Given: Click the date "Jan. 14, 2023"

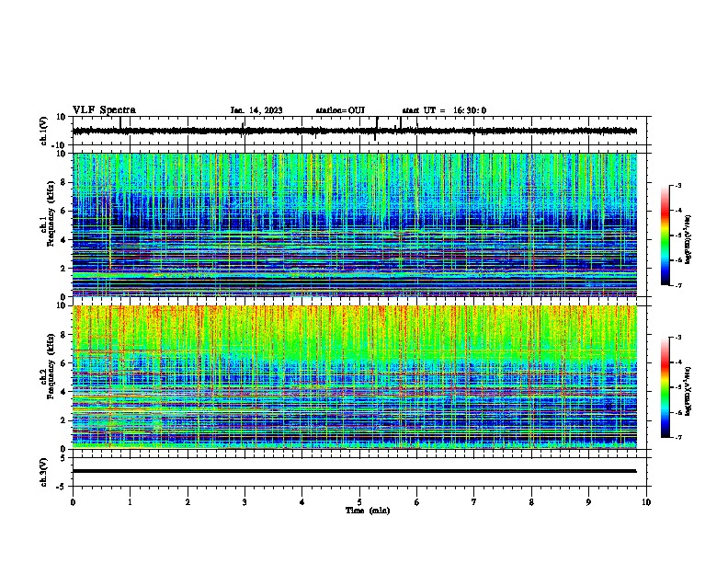Looking at the screenshot, I should tap(256, 110).
